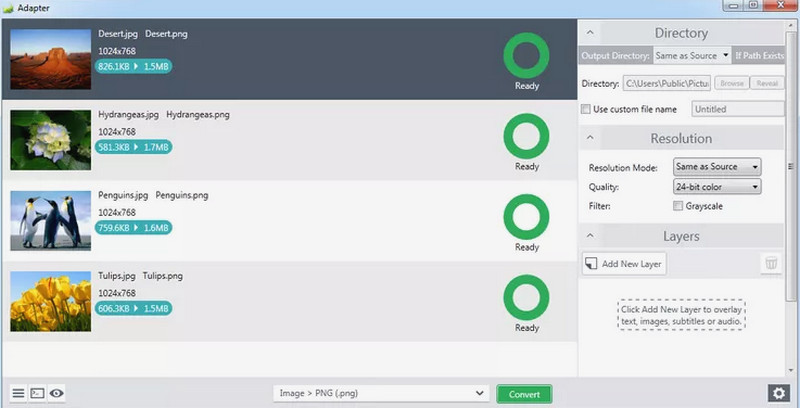The height and width of the screenshot is (408, 800).
Task: Open the Resolution Mode dropdown
Action: click(x=716, y=167)
